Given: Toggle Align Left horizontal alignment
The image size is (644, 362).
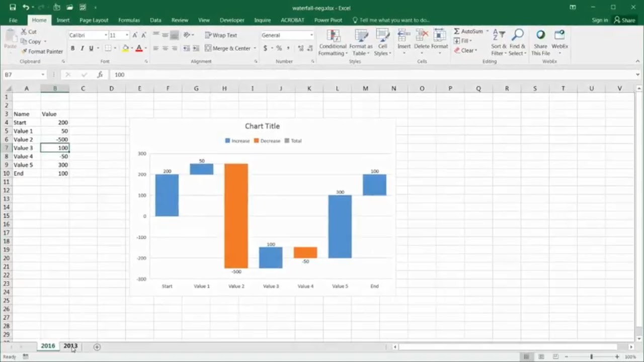Looking at the screenshot, I should point(156,48).
